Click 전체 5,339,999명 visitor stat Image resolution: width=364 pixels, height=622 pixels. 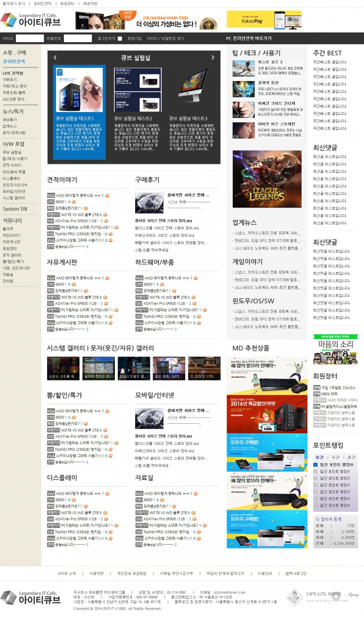point(335,543)
